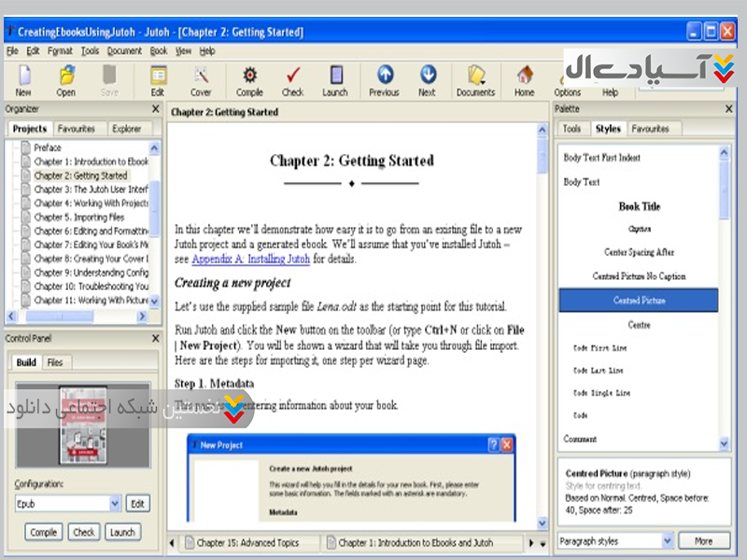The height and width of the screenshot is (560, 747).
Task: Open the Paragraph styles dropdown
Action: coord(667,541)
